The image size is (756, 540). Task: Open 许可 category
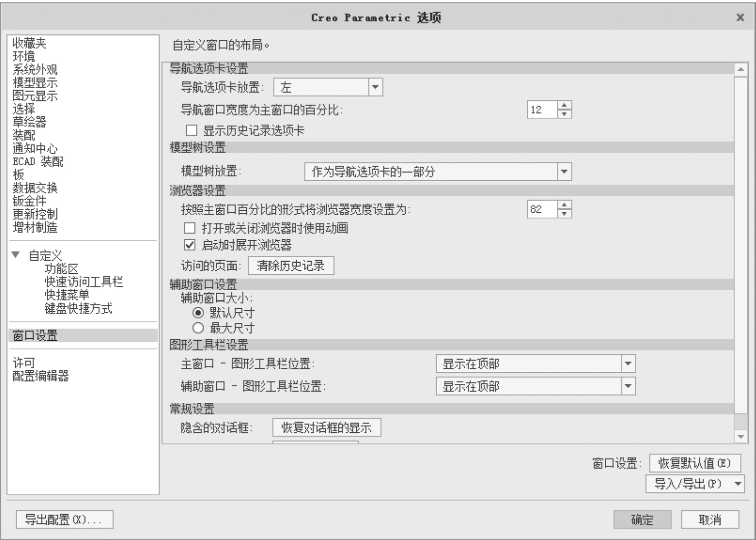click(x=24, y=363)
